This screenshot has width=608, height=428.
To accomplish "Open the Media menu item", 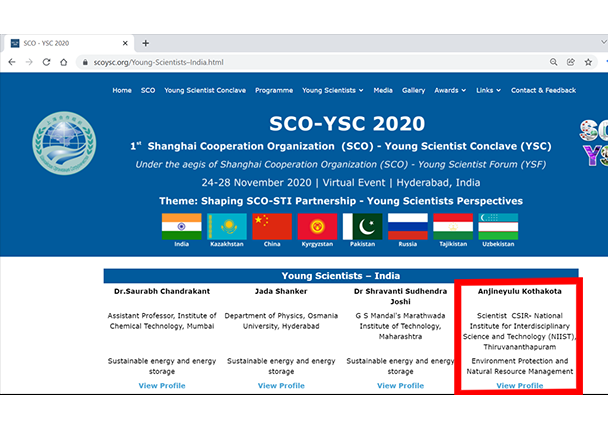I will (383, 90).
